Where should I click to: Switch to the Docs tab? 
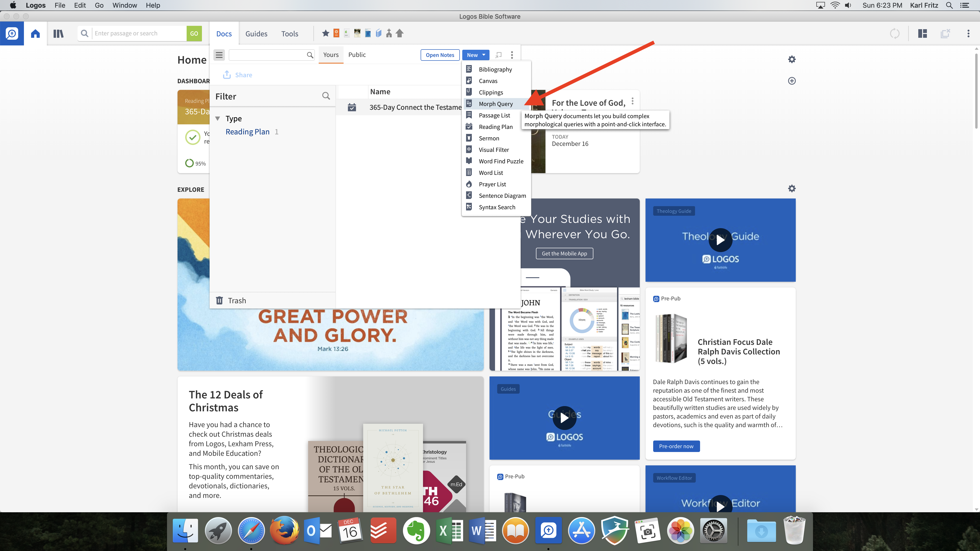[224, 33]
